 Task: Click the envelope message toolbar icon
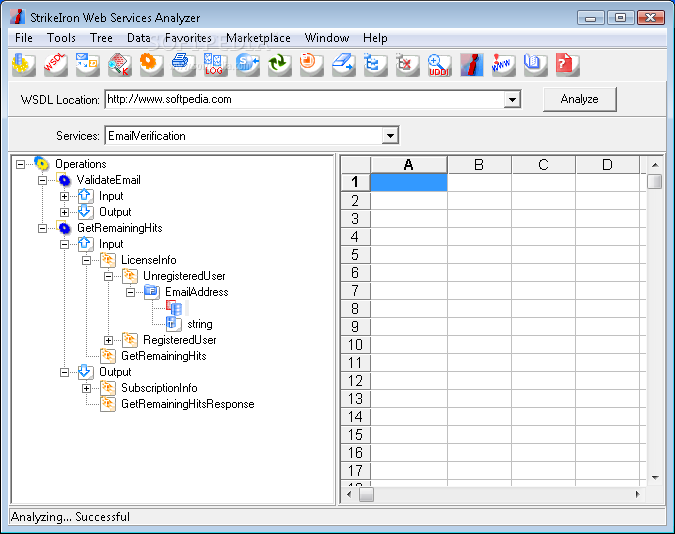tap(87, 65)
